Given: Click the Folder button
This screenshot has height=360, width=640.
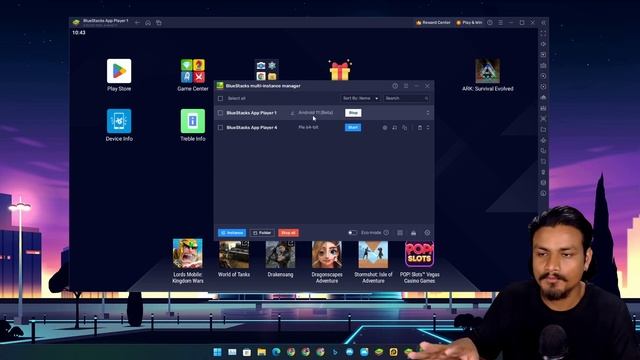Looking at the screenshot, I should [x=262, y=233].
